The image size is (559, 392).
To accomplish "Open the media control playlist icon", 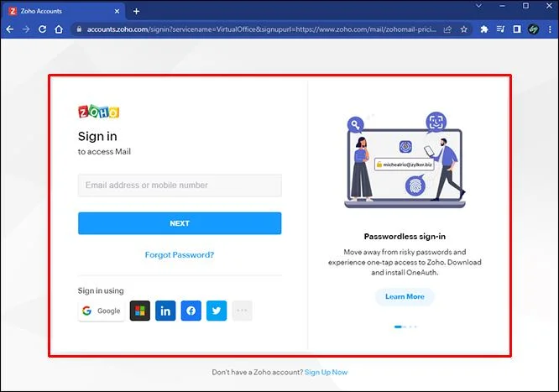I will tap(500, 29).
